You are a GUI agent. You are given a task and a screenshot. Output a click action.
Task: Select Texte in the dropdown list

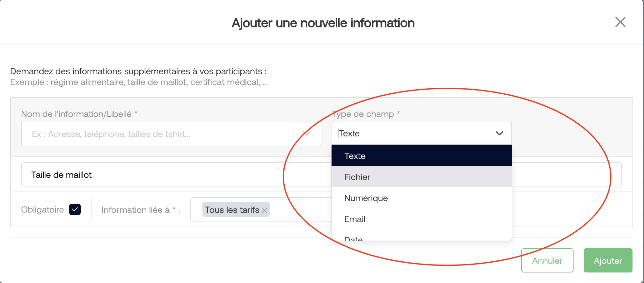click(421, 156)
